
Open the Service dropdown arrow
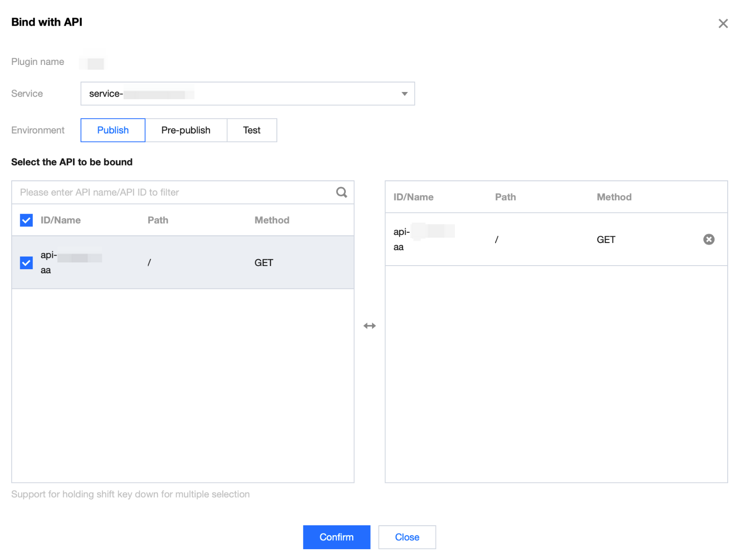click(x=404, y=94)
